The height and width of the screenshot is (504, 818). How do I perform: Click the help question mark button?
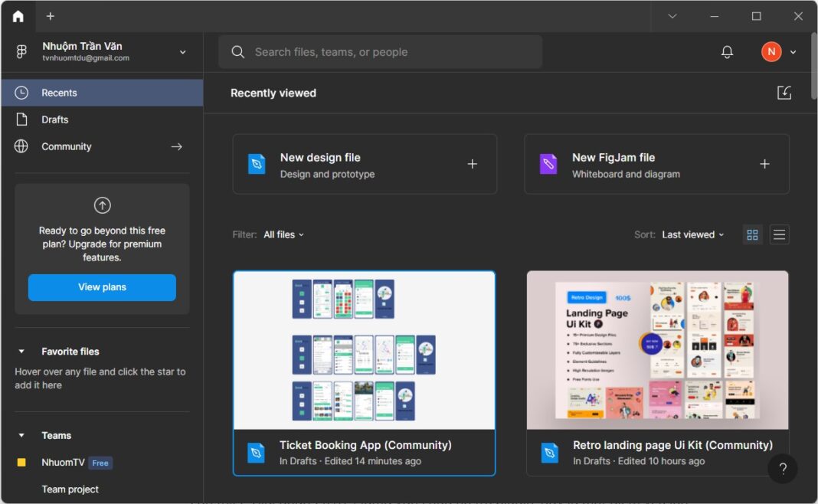pos(782,470)
